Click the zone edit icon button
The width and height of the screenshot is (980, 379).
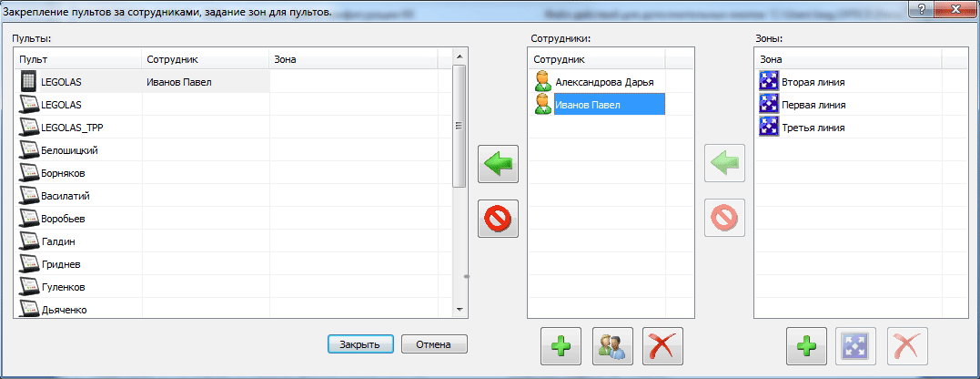point(855,345)
